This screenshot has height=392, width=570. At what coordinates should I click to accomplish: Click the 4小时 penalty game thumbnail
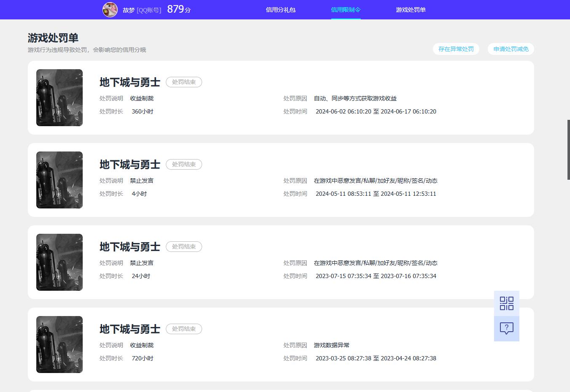tap(59, 180)
